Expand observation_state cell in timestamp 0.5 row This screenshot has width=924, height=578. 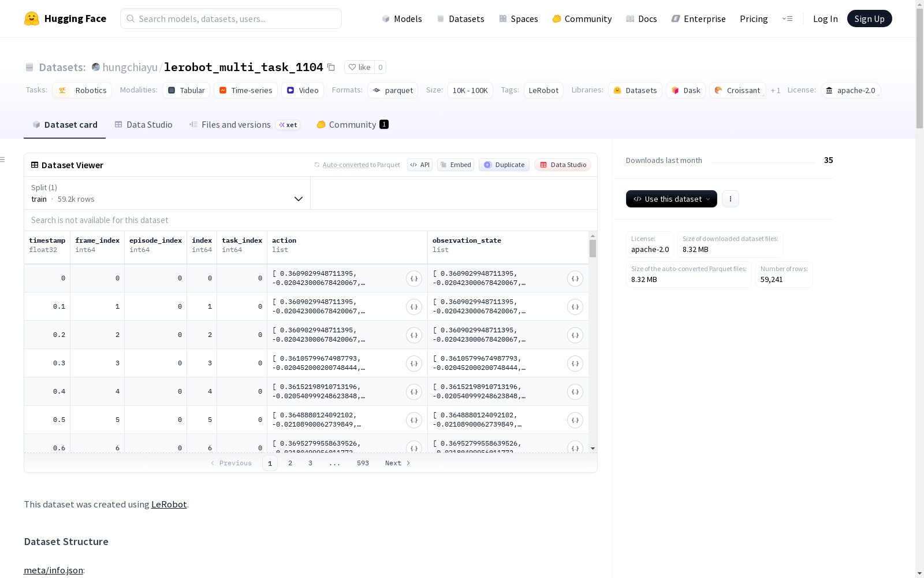575,420
